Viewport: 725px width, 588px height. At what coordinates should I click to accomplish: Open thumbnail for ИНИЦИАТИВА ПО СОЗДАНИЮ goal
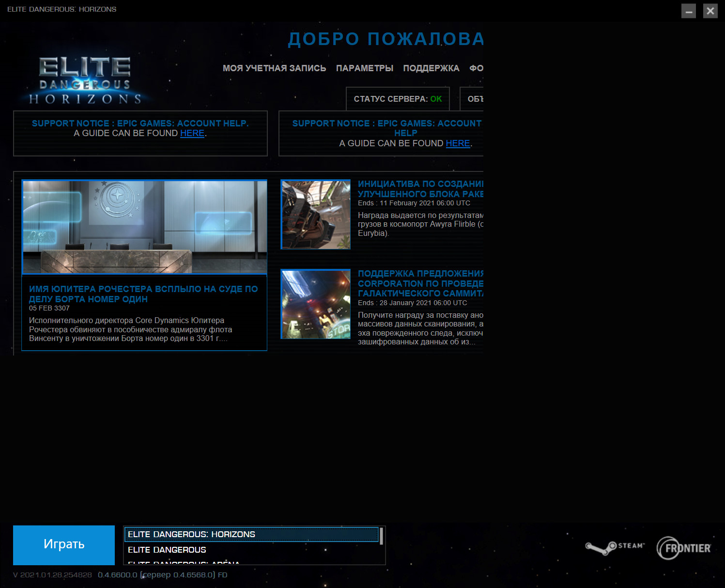coord(315,215)
